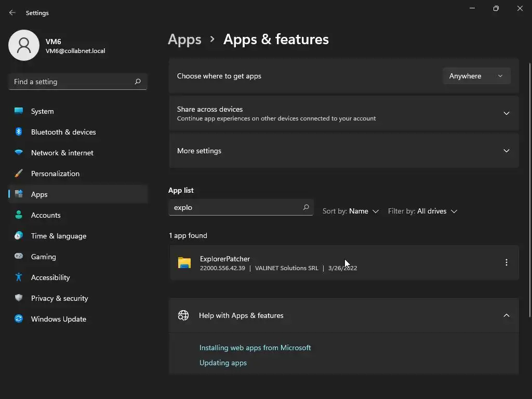Click the Bluetooth & devices icon
This screenshot has width=532, height=399.
coord(19,132)
